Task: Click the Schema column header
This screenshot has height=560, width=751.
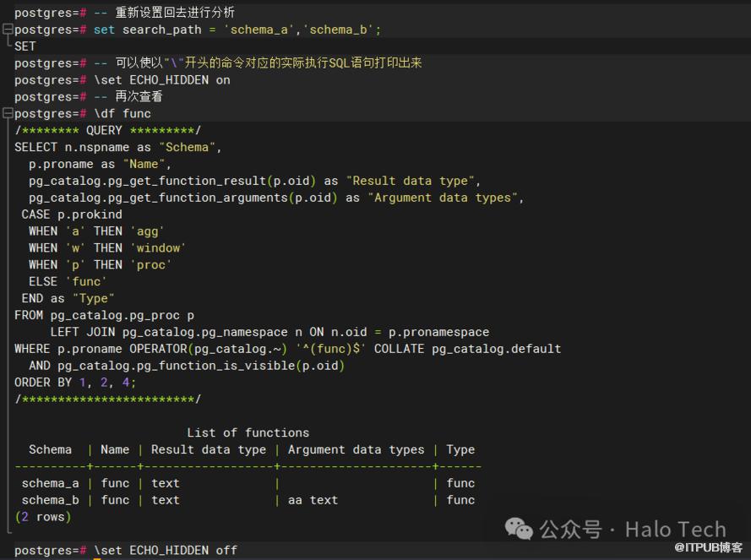Action: (50, 449)
